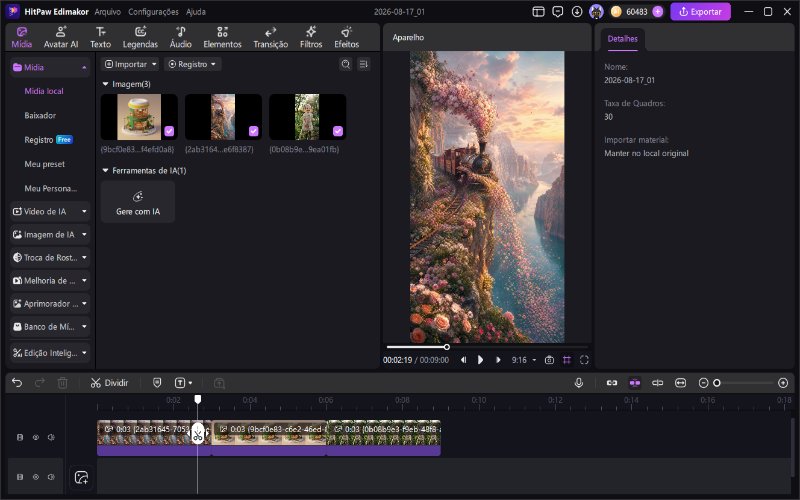Image resolution: width=800 pixels, height=500 pixels.
Task: Undo the last timeline action
Action: point(17,383)
